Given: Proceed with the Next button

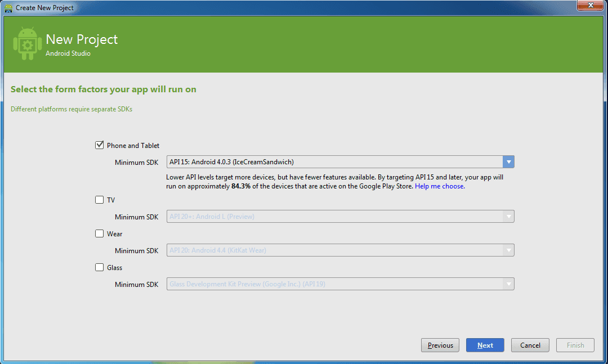Looking at the screenshot, I should [485, 345].
